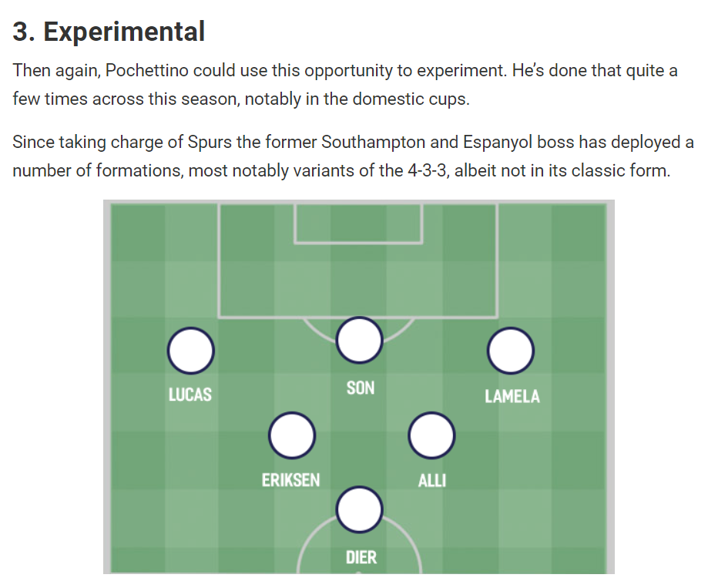Image resolution: width=708 pixels, height=588 pixels.
Task: Click the formation pitch graphic thumbnail
Action: click(359, 387)
